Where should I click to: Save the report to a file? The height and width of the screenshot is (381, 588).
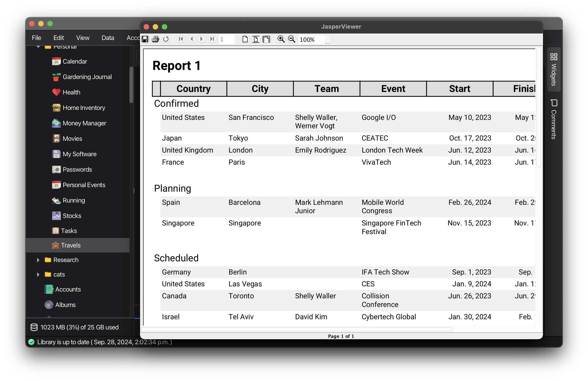145,39
